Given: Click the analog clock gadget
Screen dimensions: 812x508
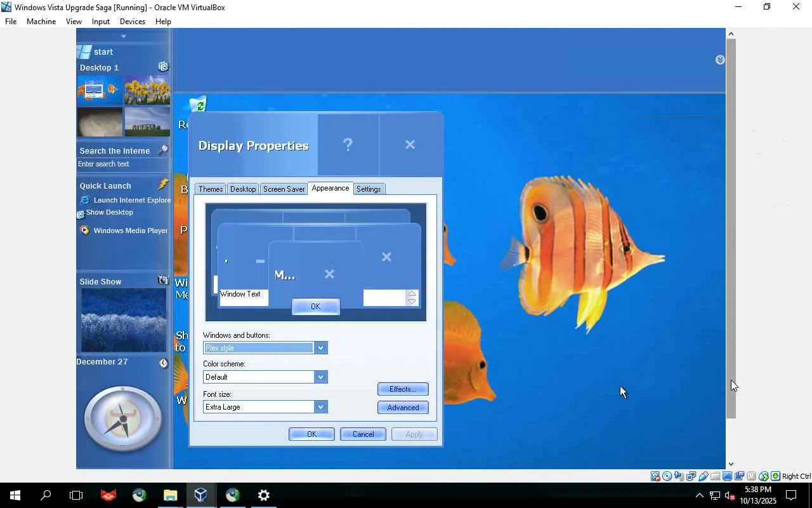Looking at the screenshot, I should click(123, 419).
